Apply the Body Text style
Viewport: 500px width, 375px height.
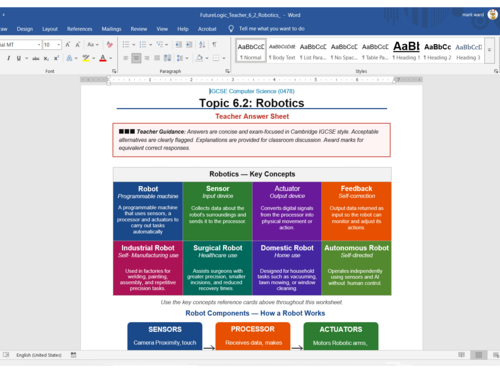(282, 51)
